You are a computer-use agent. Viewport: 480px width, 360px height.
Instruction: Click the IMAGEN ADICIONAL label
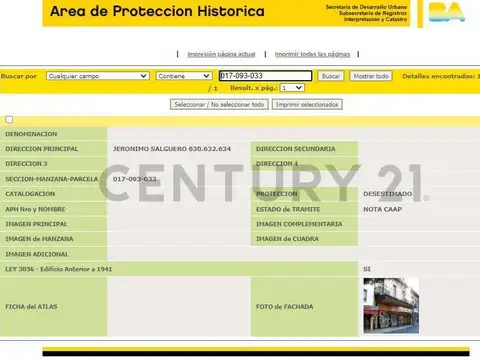[37, 254]
